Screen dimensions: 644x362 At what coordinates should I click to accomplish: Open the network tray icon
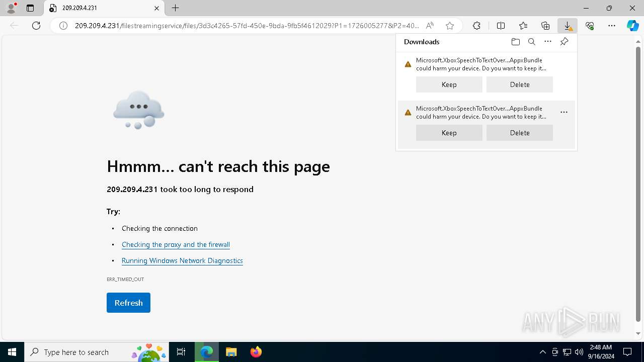pyautogui.click(x=567, y=352)
